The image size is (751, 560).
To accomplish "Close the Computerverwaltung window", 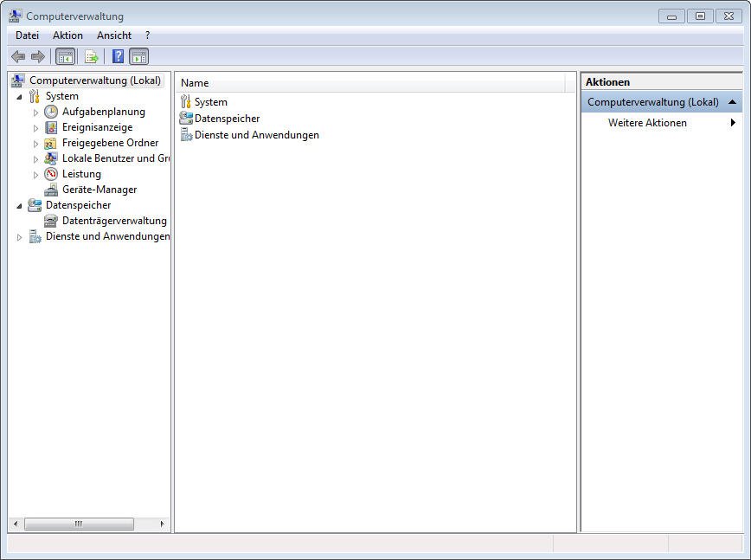I will coord(729,16).
